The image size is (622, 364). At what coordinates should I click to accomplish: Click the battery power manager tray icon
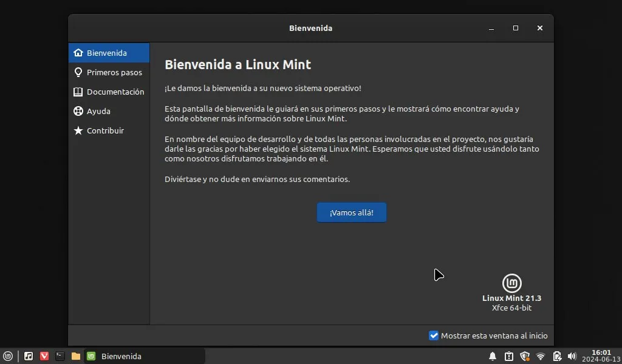pyautogui.click(x=557, y=356)
